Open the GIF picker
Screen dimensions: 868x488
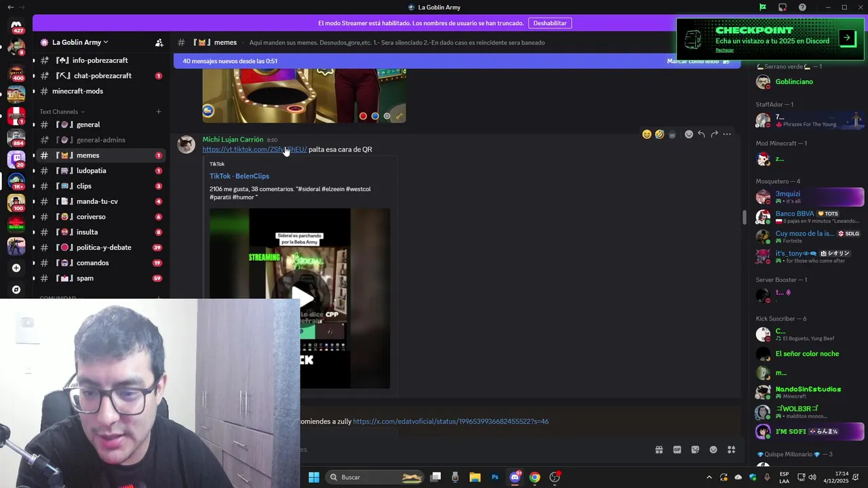677,449
